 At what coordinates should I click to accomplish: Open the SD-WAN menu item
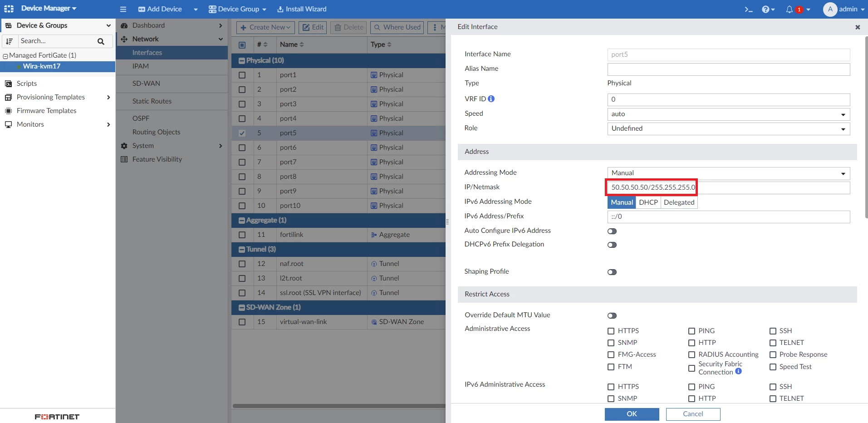[146, 84]
